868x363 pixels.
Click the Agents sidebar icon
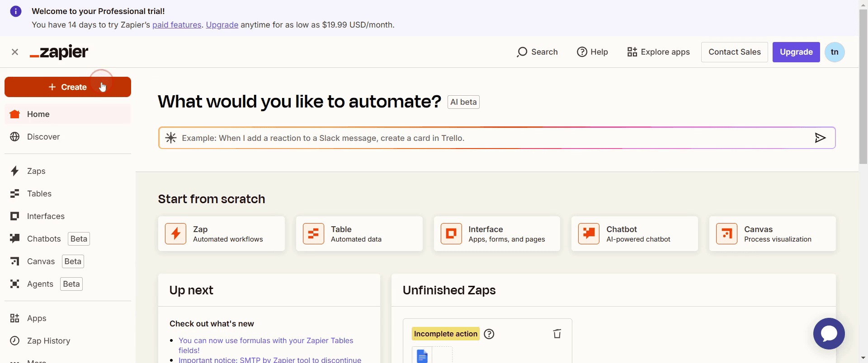[15, 284]
